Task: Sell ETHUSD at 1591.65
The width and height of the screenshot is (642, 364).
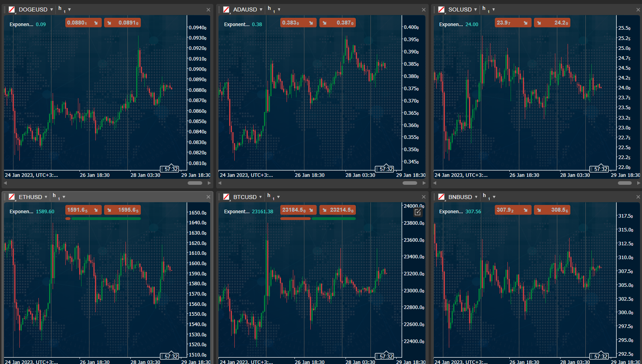Action: [x=84, y=210]
